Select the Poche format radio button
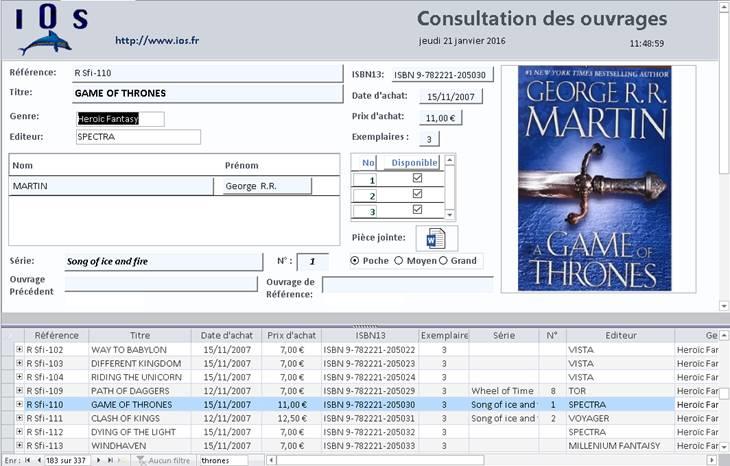The width and height of the screenshot is (730, 466). pyautogui.click(x=355, y=261)
